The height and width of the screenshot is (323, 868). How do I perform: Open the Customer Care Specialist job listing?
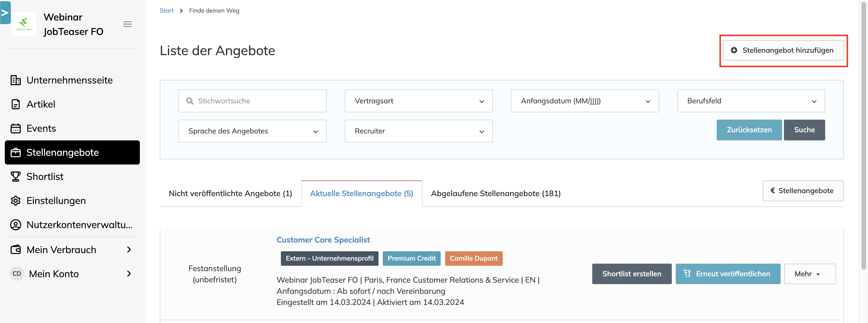tap(323, 240)
